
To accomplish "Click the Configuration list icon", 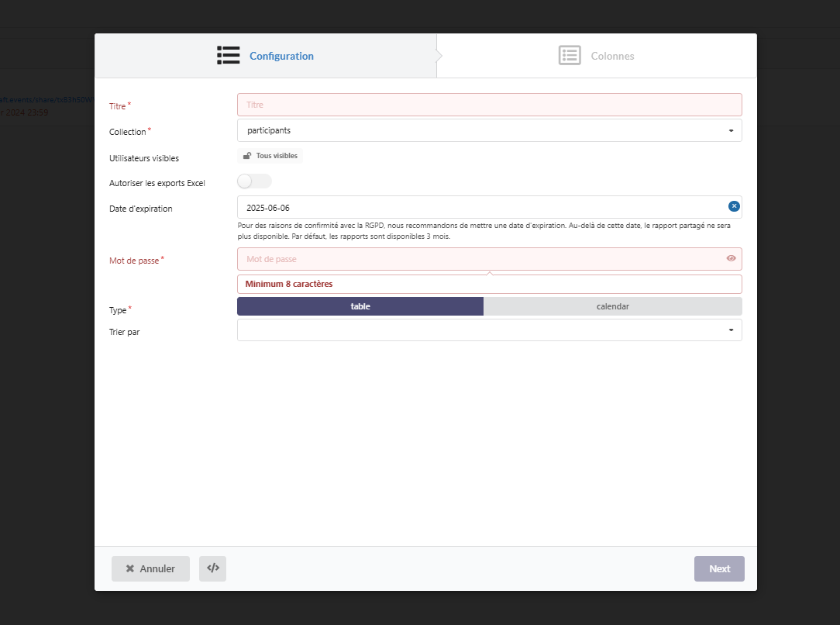I will 228,56.
